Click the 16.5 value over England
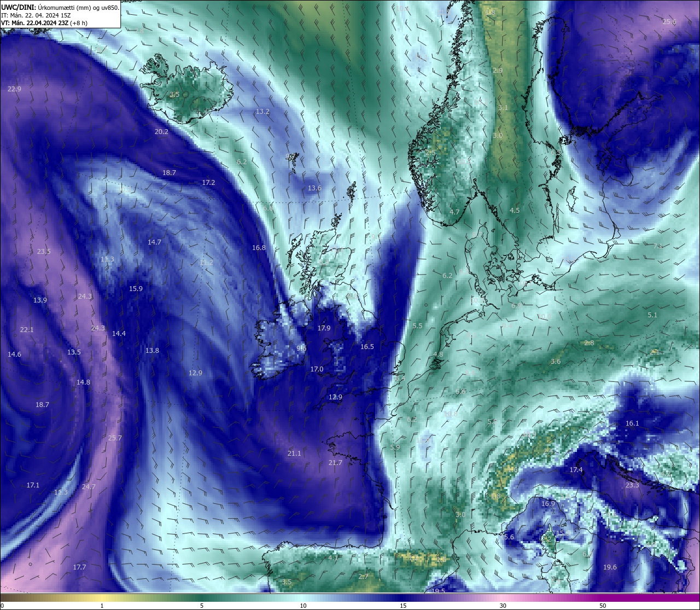This screenshot has height=610, width=700. point(367,347)
